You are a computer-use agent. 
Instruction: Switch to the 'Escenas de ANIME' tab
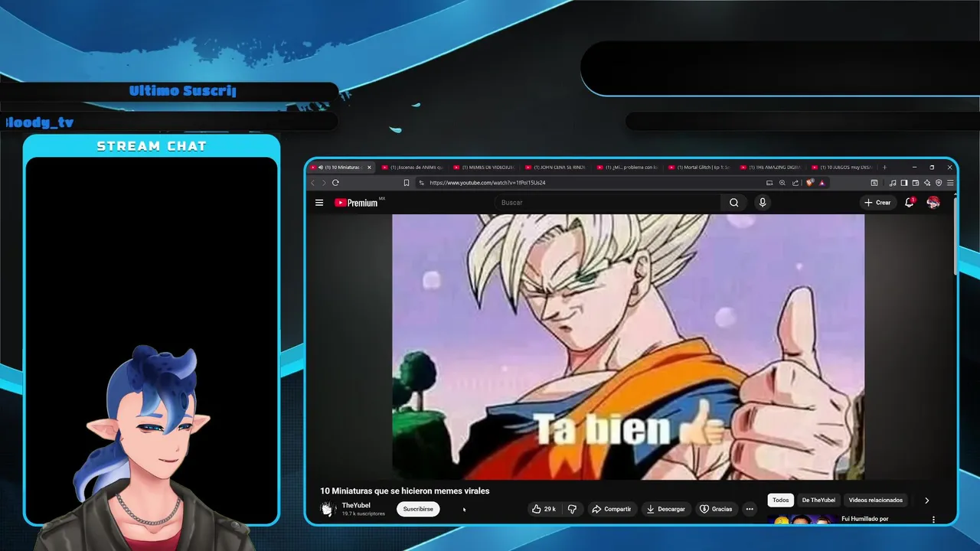[413, 167]
